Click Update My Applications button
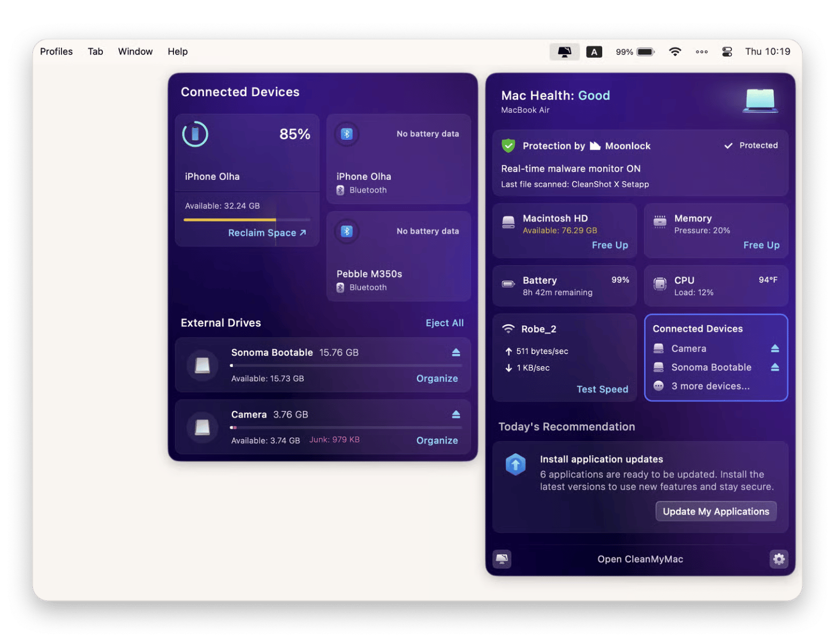 point(716,511)
